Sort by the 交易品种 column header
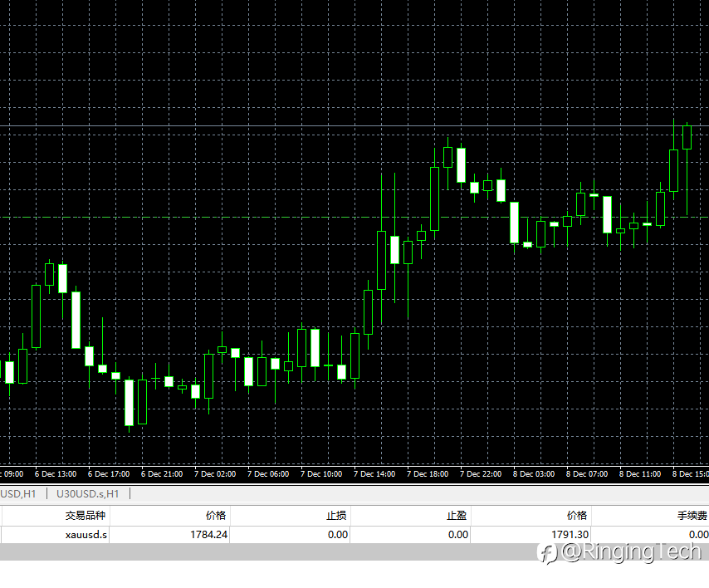 [x=85, y=515]
